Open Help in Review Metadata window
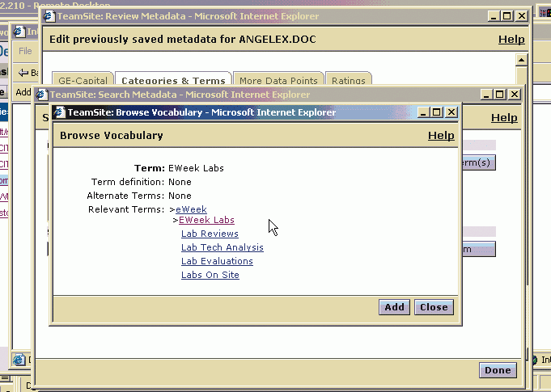 click(x=511, y=40)
